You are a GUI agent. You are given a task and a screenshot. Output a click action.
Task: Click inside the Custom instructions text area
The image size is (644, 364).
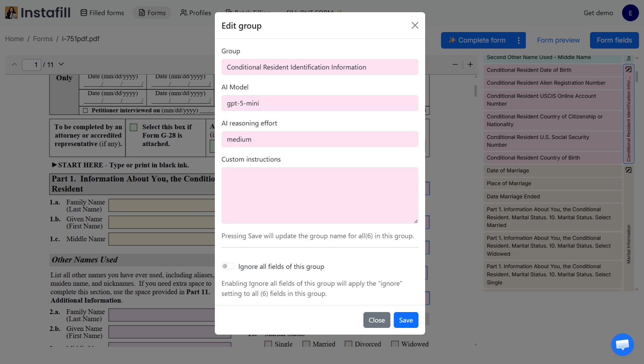[x=319, y=195]
